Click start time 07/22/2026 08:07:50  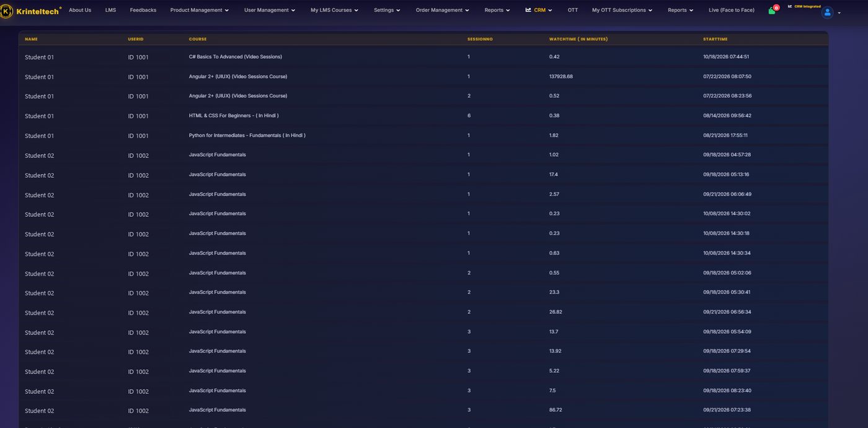[727, 77]
